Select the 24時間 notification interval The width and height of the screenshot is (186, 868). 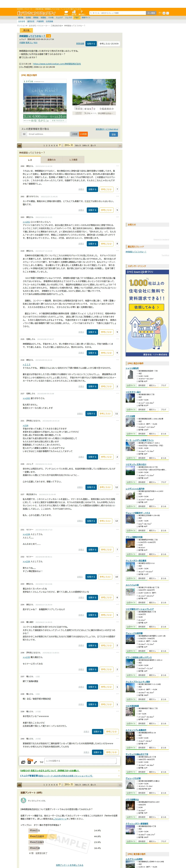pyautogui.click(x=83, y=134)
